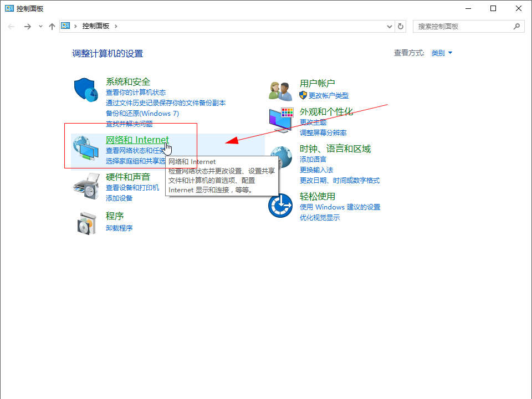Open 时钟、语言和区域 category
This screenshot has width=532, height=399.
[335, 149]
